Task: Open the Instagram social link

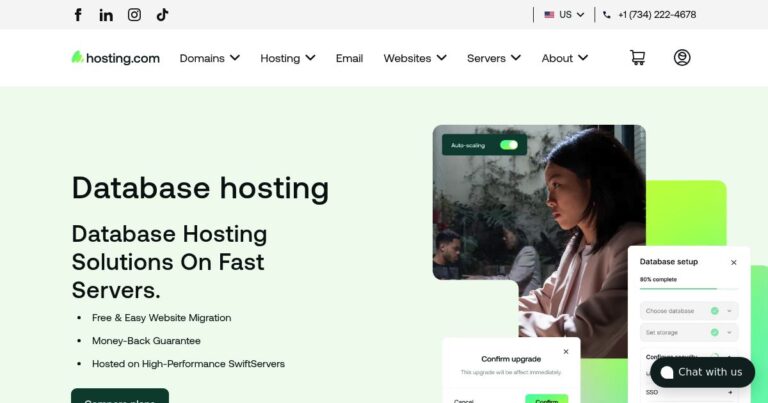Action: click(134, 15)
